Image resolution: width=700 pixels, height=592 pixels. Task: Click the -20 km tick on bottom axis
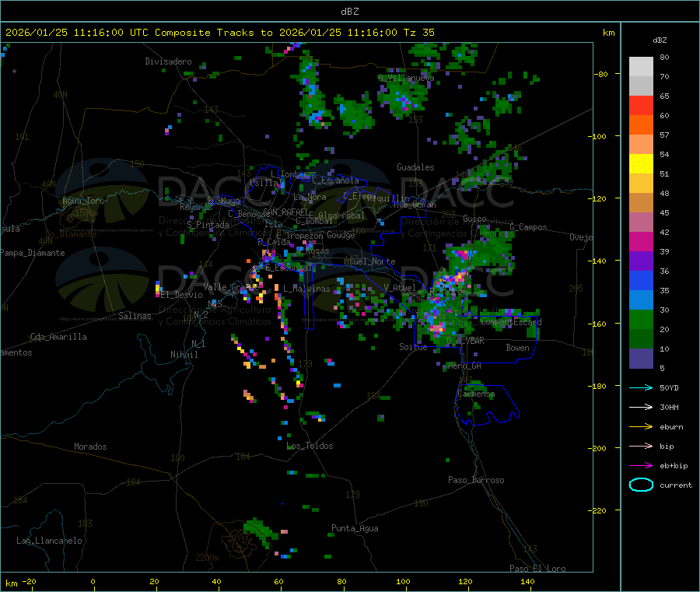click(x=29, y=581)
